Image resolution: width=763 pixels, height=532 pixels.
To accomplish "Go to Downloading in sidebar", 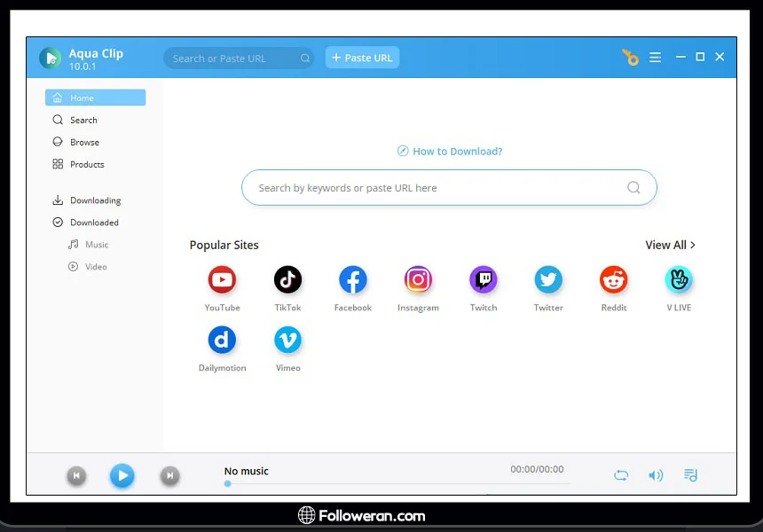I will coord(95,200).
